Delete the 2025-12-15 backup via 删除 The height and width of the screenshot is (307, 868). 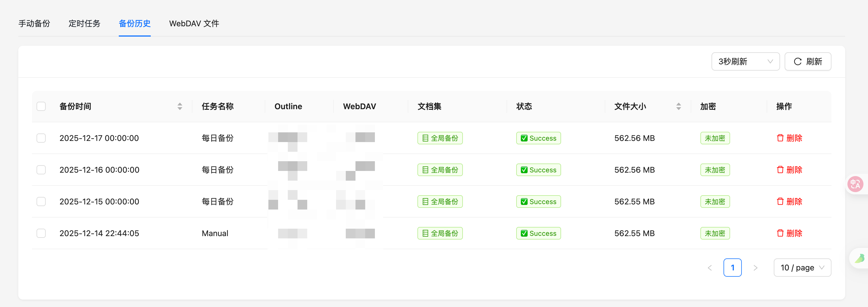point(789,202)
